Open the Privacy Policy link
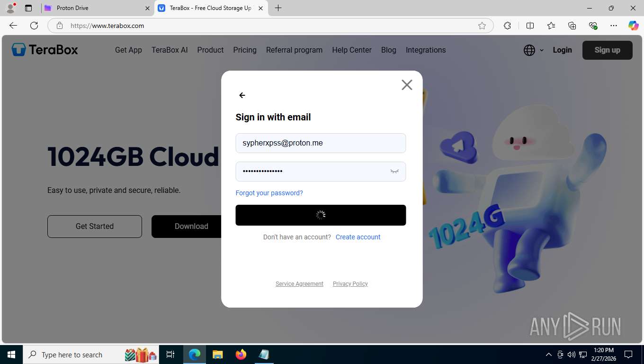This screenshot has width=644, height=364. click(x=350, y=284)
